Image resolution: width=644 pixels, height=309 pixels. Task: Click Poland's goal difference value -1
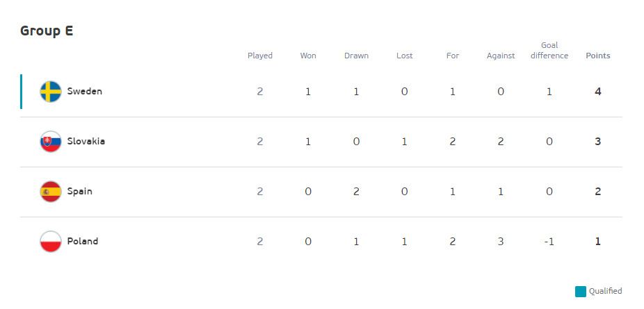coord(549,242)
